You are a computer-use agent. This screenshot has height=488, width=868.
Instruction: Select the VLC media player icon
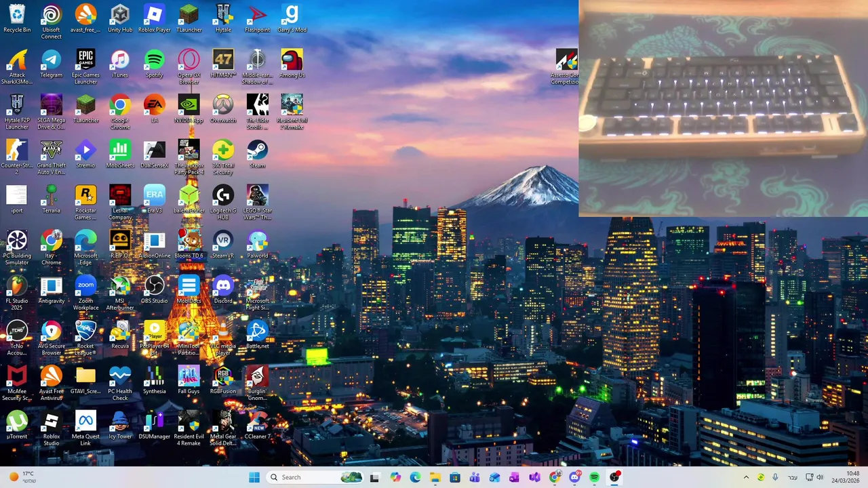point(223,338)
